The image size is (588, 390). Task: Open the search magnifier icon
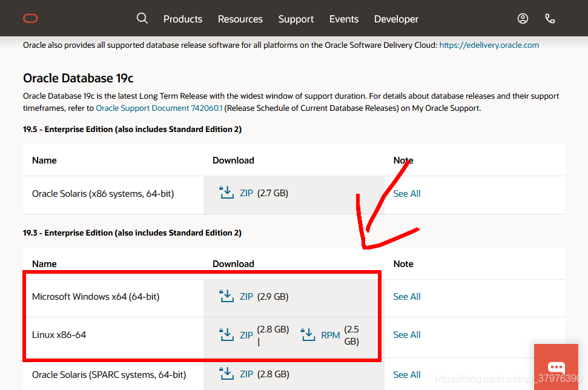(x=142, y=18)
